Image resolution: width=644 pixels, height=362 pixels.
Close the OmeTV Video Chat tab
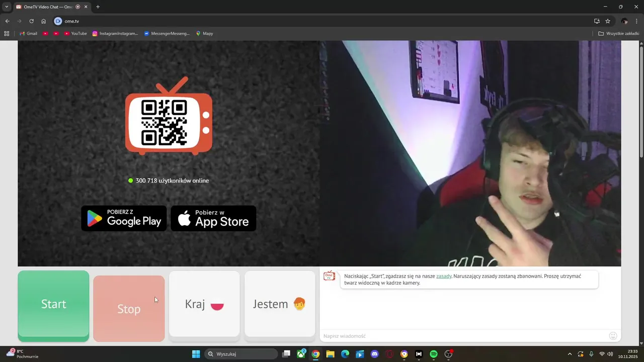(86, 7)
